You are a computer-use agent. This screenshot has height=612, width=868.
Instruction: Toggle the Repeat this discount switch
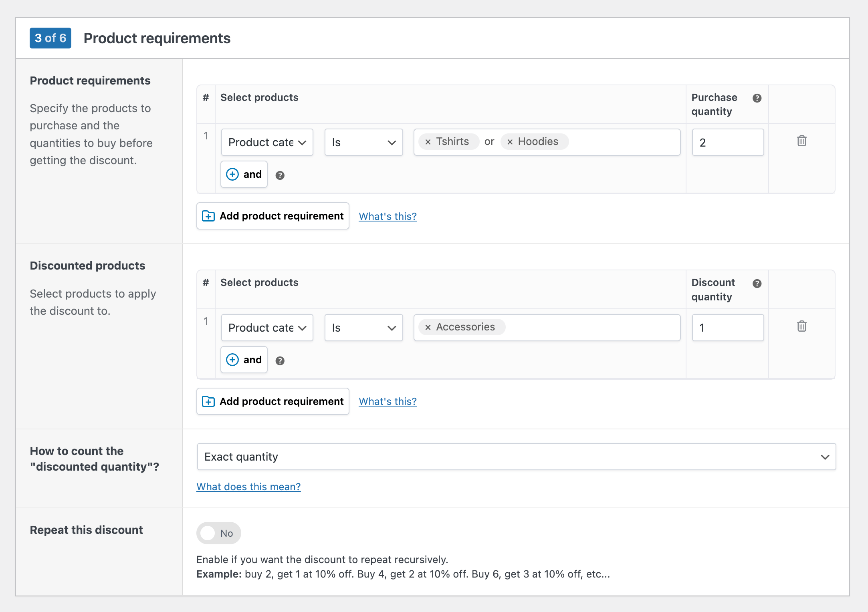pyautogui.click(x=218, y=533)
